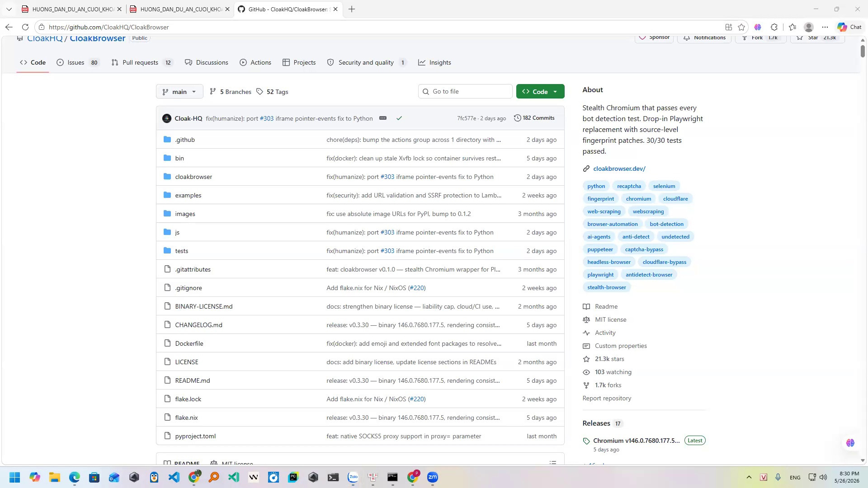The width and height of the screenshot is (868, 488).
Task: Open the .github folder icon
Action: (167, 140)
